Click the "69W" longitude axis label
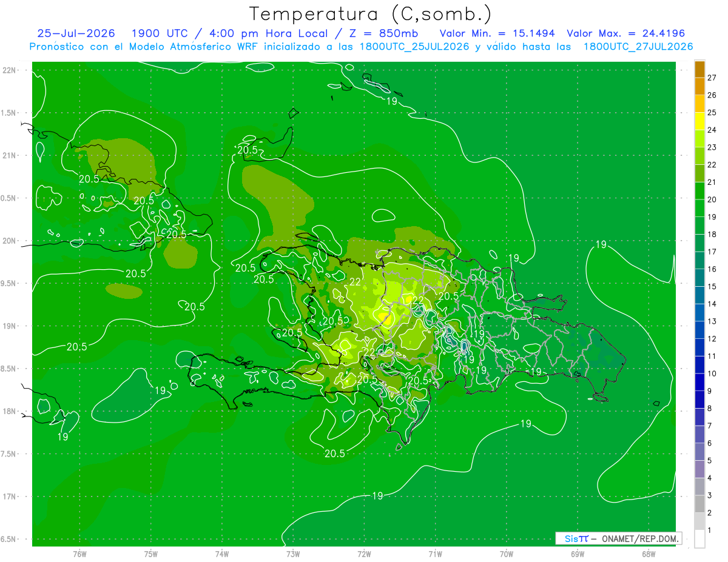Screen dimensions: 728x562 (577, 554)
